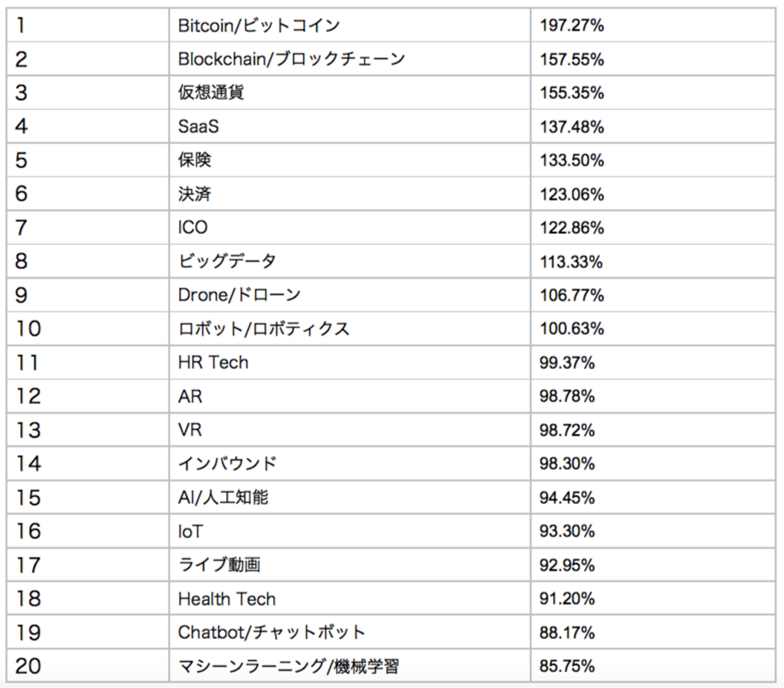
Task: Click the 保険 keyword cell
Action: click(195, 160)
